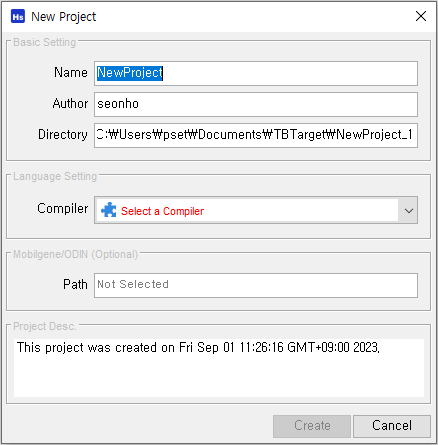Click the Basic Setting group heading
This screenshot has height=445, width=438.
45,42
